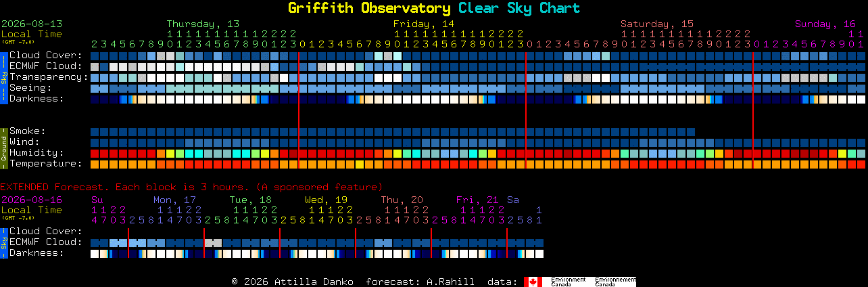Select the Smoke row label

click(x=28, y=131)
